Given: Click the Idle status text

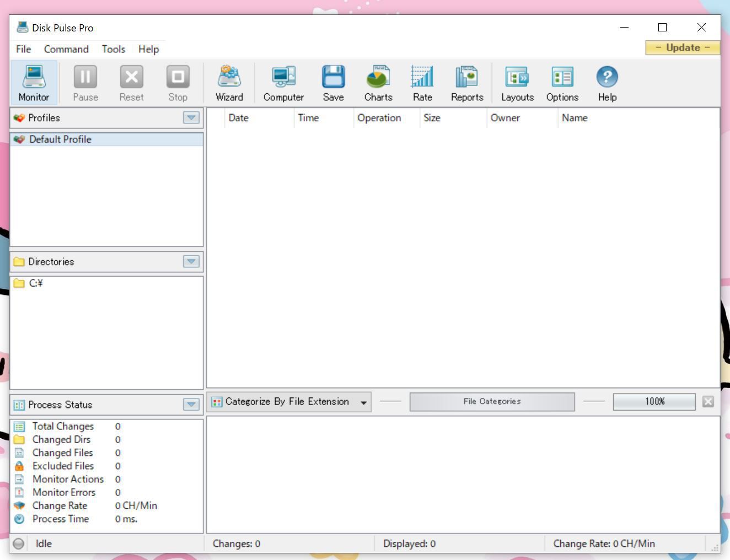Looking at the screenshot, I should [x=44, y=544].
